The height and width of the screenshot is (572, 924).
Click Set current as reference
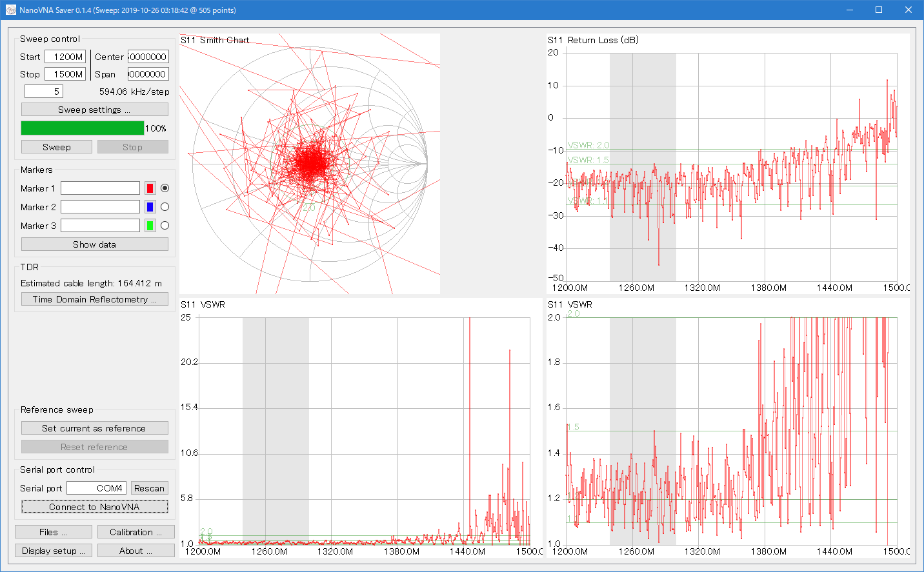click(95, 428)
